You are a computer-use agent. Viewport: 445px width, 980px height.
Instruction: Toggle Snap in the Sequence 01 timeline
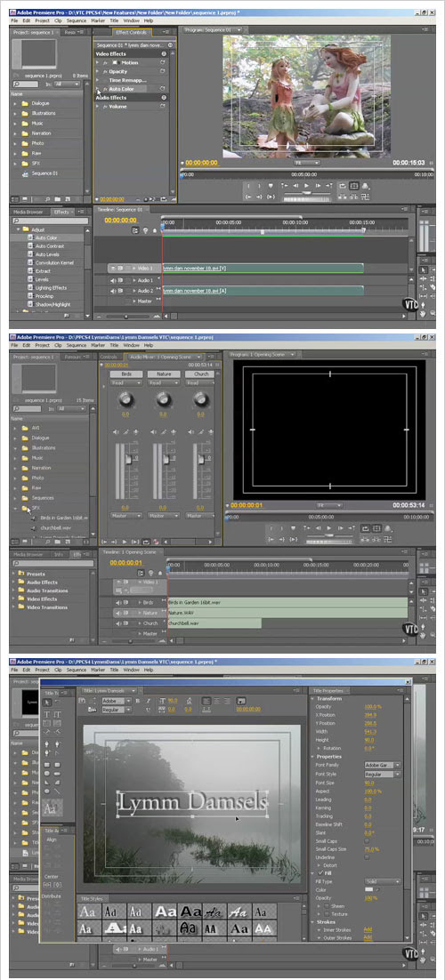click(x=136, y=230)
